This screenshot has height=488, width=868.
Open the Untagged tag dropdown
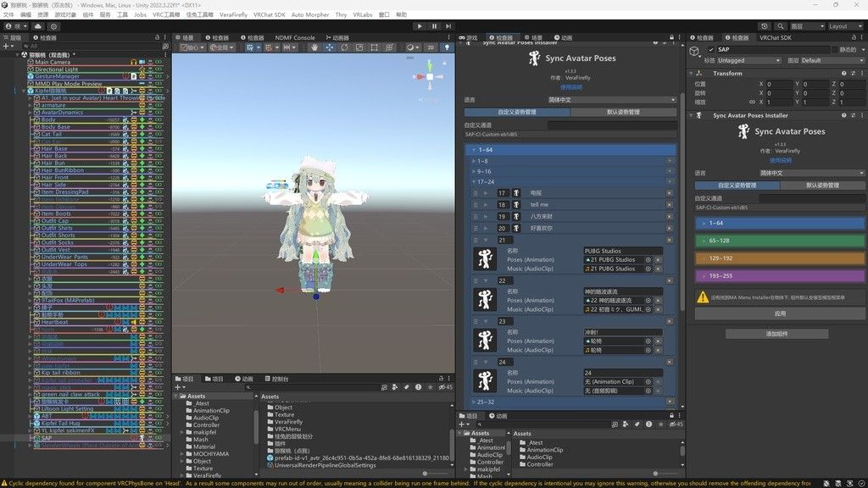tap(748, 60)
